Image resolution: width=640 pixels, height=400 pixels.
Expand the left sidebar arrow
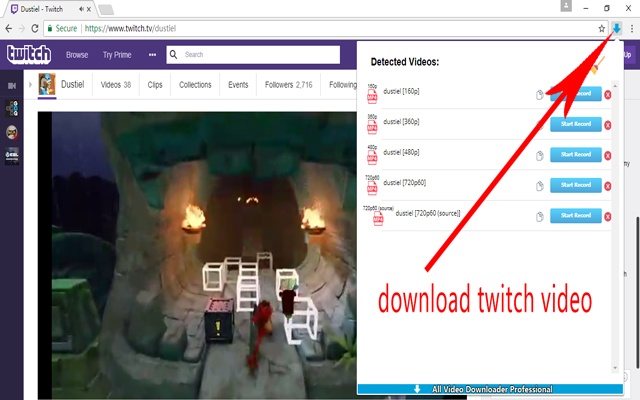[x=30, y=84]
